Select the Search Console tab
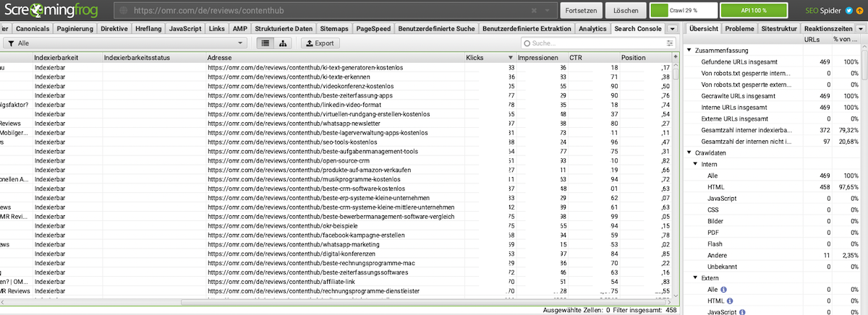The width and height of the screenshot is (868, 315). (x=637, y=28)
